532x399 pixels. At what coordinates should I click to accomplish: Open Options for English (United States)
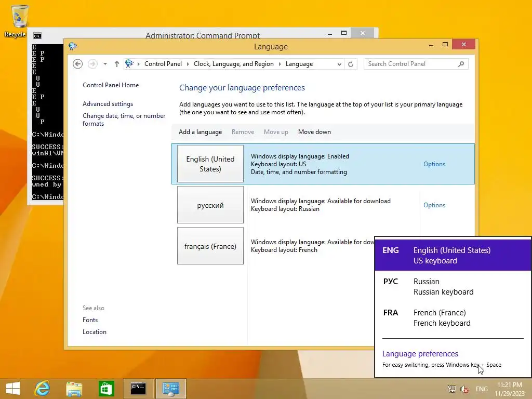click(x=434, y=164)
